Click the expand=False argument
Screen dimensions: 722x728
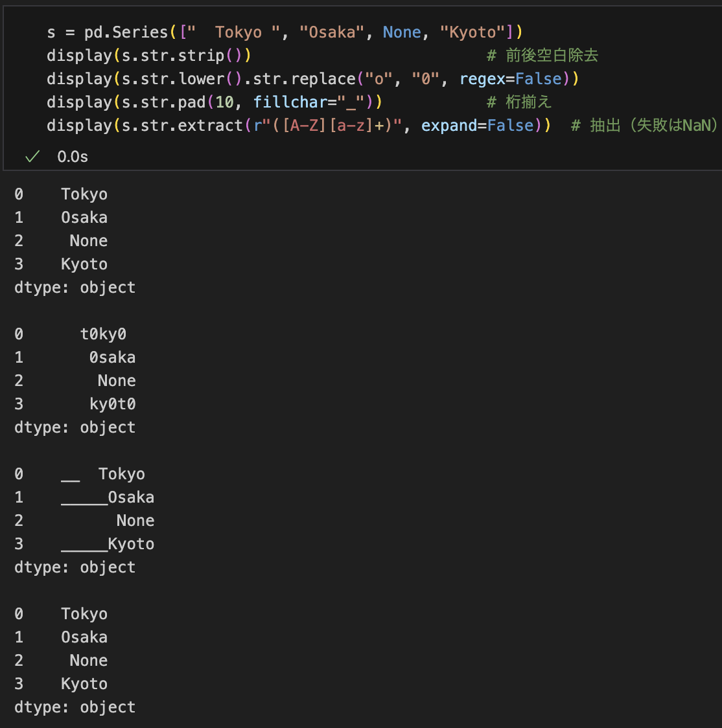pos(477,126)
